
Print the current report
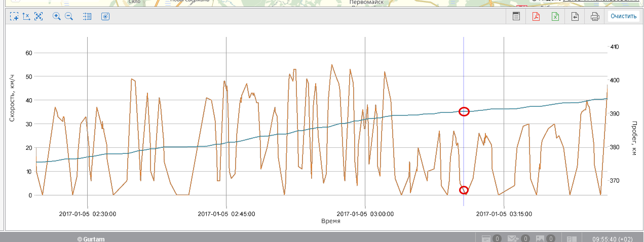click(x=595, y=16)
